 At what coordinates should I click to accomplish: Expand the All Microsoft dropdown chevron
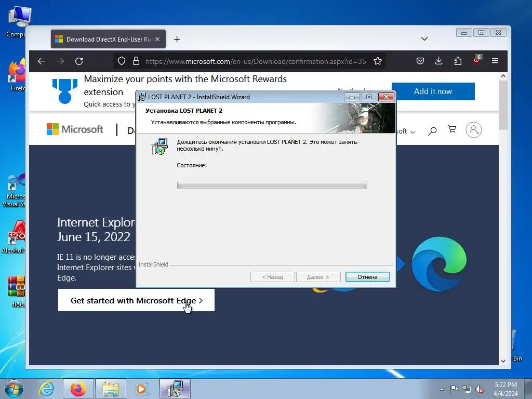pos(413,132)
